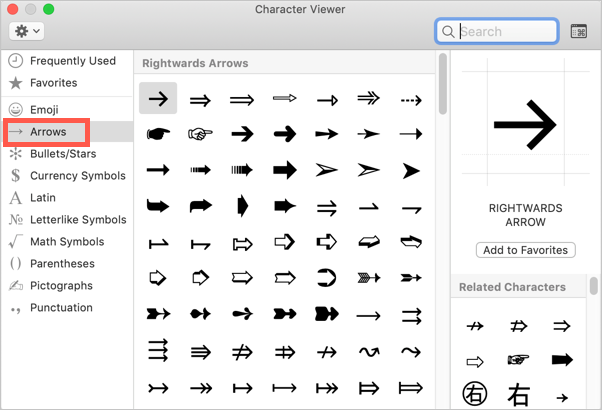602x410 pixels.
Task: Pick the white pointing hand index symbol
Action: click(200, 134)
